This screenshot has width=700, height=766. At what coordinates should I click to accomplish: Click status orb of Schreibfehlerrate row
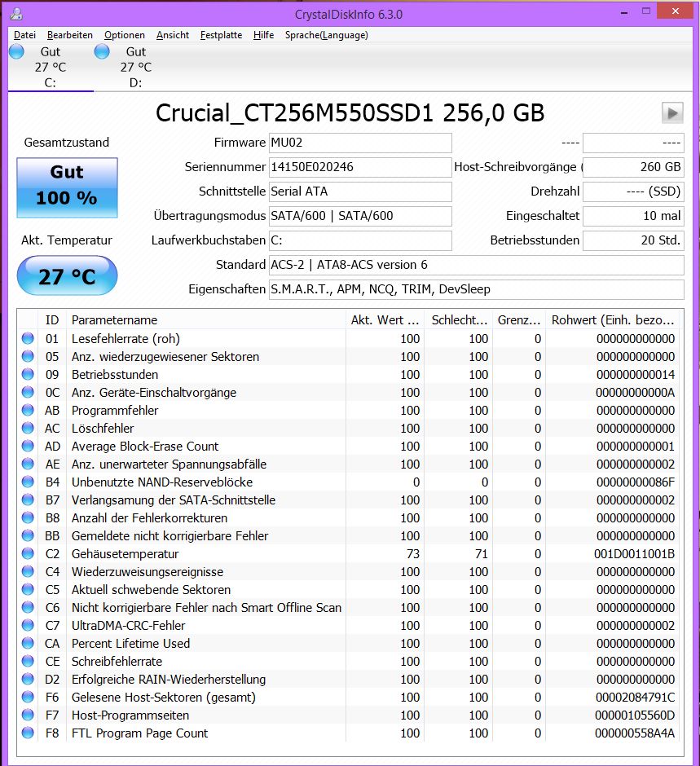click(x=28, y=661)
